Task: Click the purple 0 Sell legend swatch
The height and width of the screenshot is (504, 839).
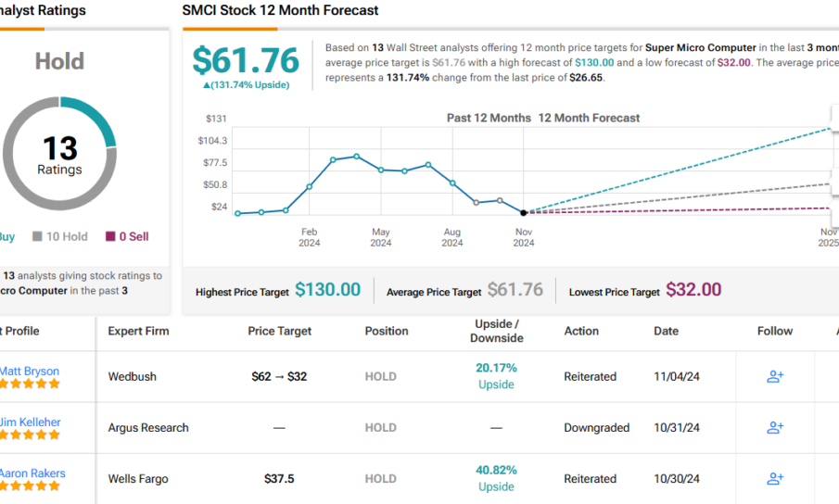Action: (x=110, y=236)
